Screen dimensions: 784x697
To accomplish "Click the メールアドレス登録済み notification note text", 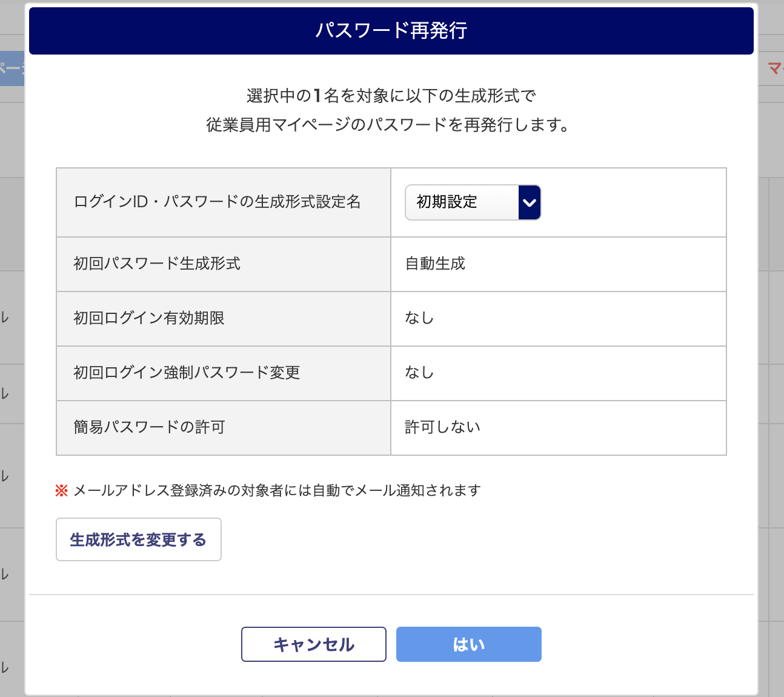I will (x=277, y=490).
